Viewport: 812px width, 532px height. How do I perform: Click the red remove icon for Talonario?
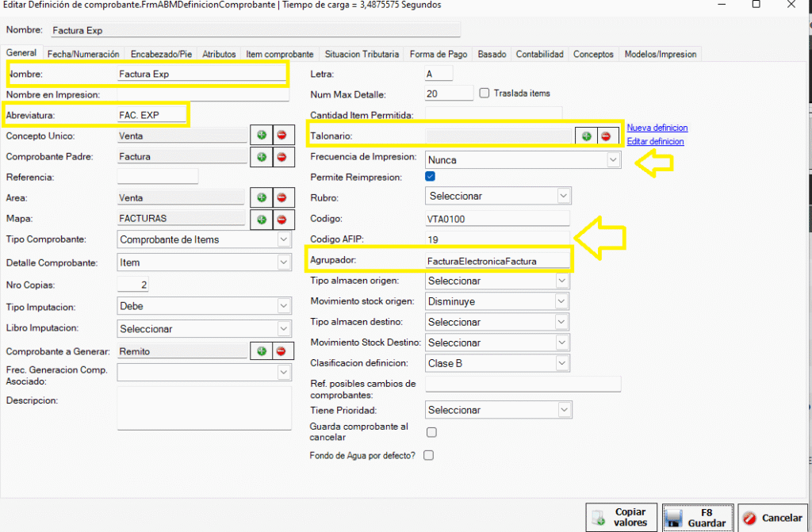[606, 136]
